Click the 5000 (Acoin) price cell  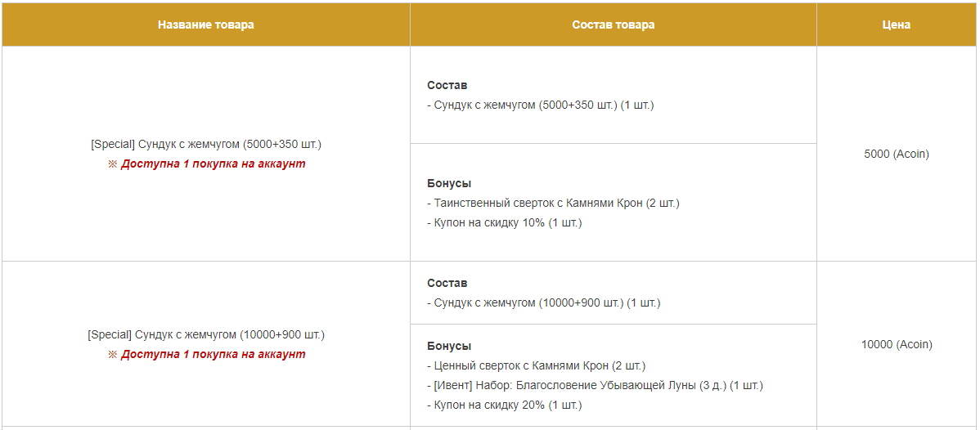[897, 155]
